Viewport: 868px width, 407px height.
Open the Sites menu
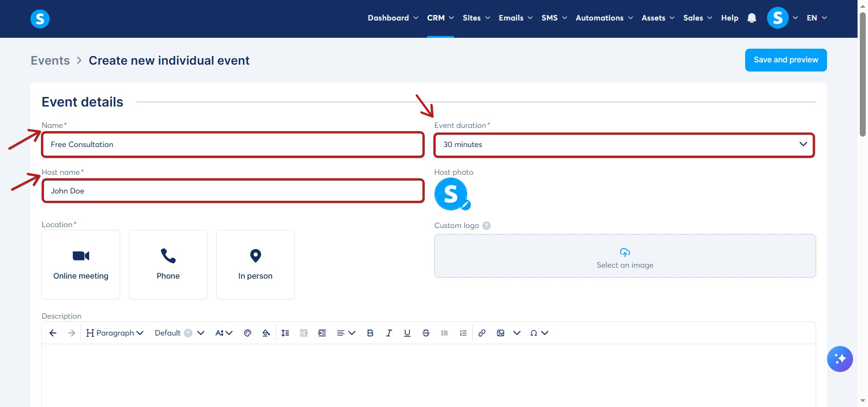[476, 18]
